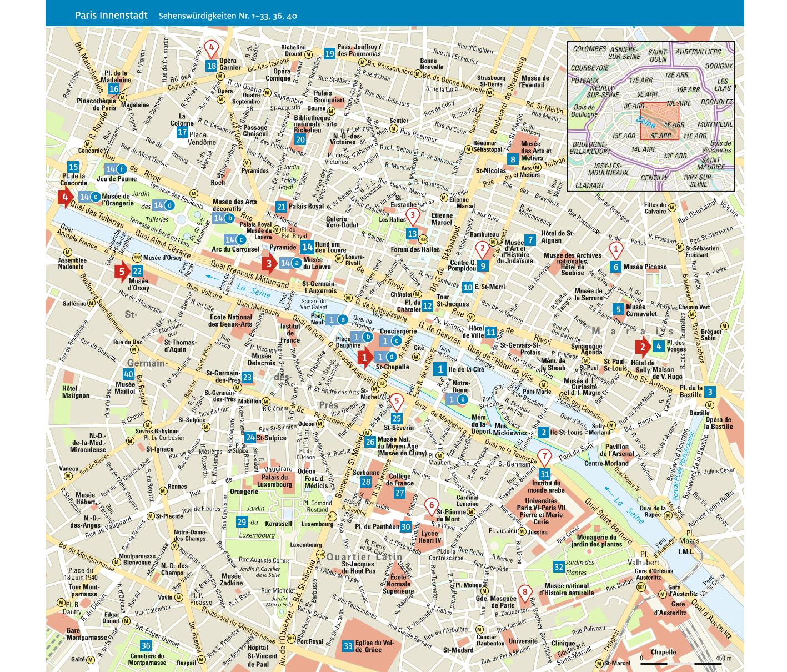The width and height of the screenshot is (787, 672).
Task: Select blue marker 16 at Place de la Madeleine
Action: [114, 89]
